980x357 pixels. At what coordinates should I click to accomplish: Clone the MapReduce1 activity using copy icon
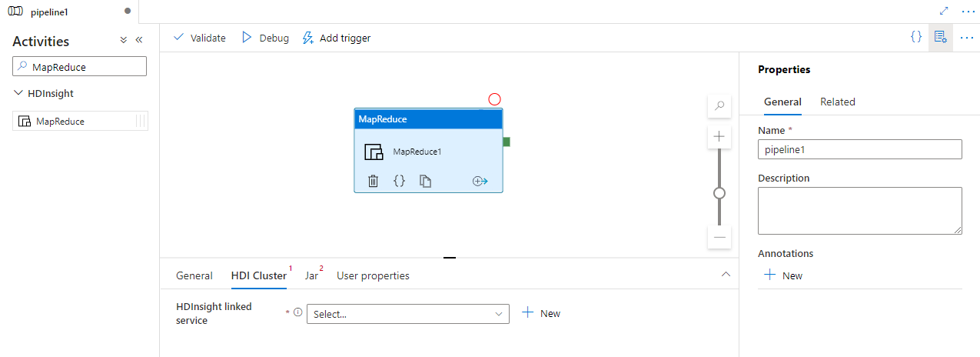425,181
